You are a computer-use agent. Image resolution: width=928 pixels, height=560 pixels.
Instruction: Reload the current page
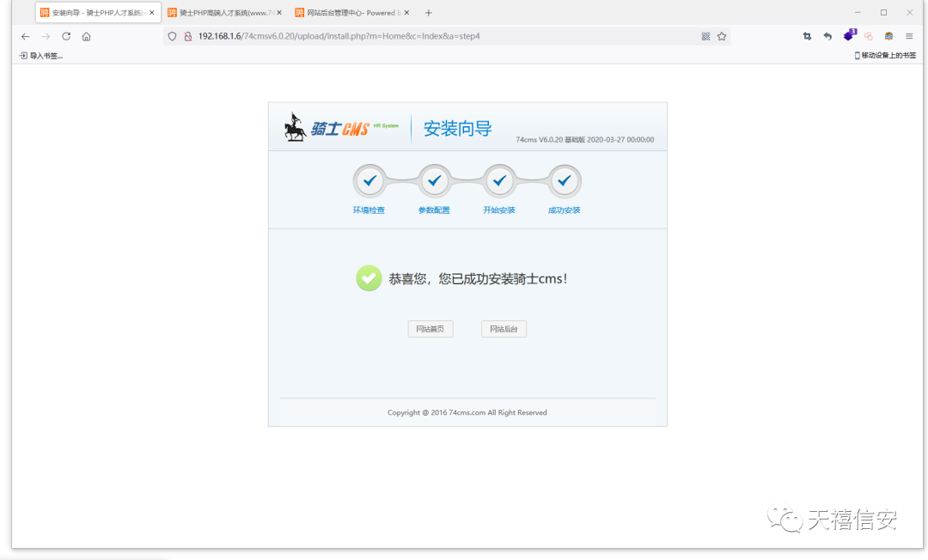[x=66, y=37]
